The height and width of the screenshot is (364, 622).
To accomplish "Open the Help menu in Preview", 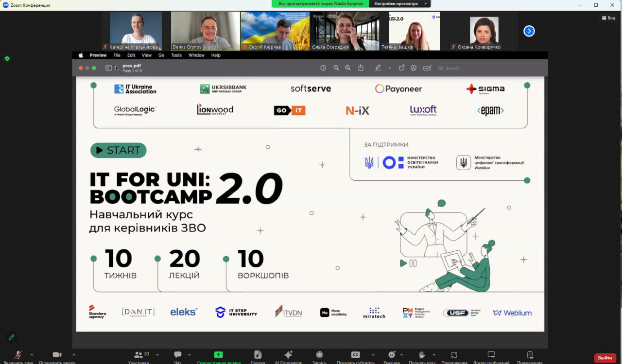I will (216, 55).
